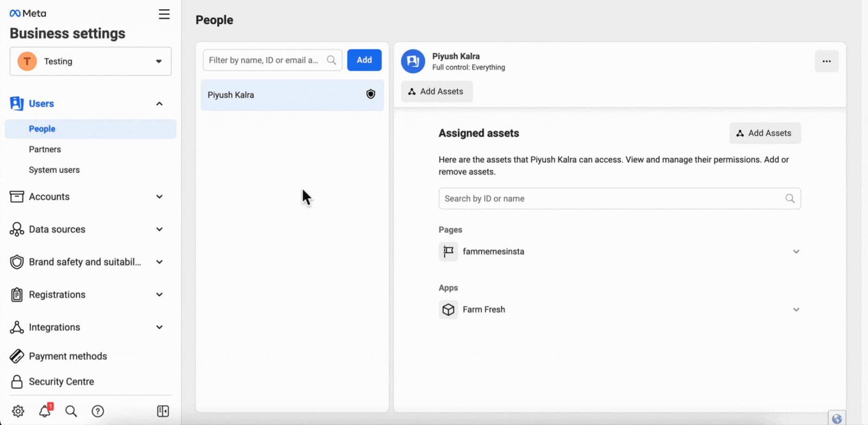Toggle the sidebar panel layout icon
Screen dimensions: 868x425
click(x=163, y=411)
